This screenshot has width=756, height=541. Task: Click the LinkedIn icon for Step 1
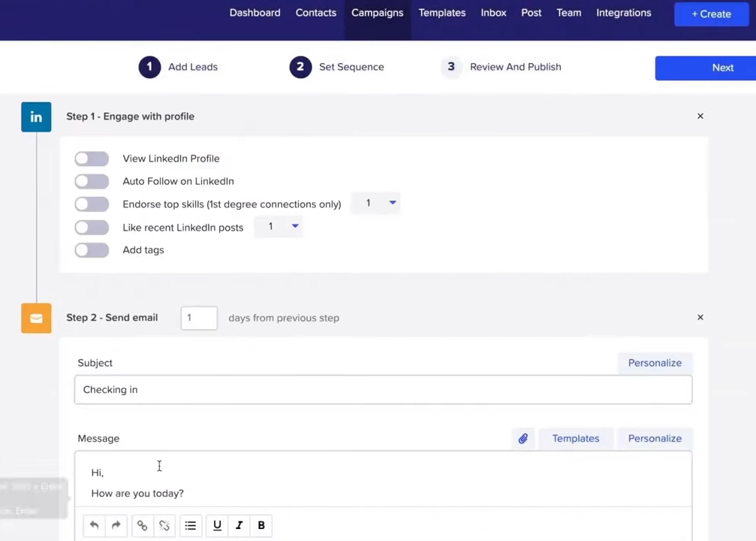pos(36,116)
